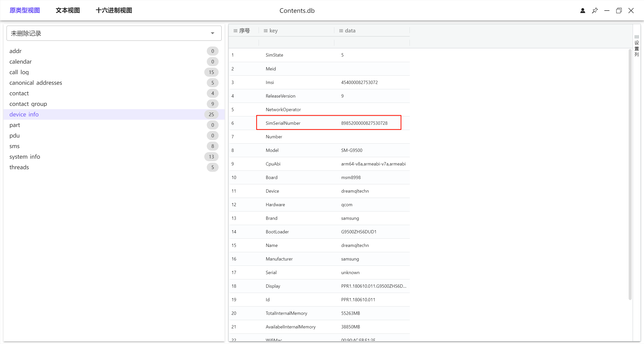Restore down the window
This screenshot has width=644, height=344.
pos(619,11)
